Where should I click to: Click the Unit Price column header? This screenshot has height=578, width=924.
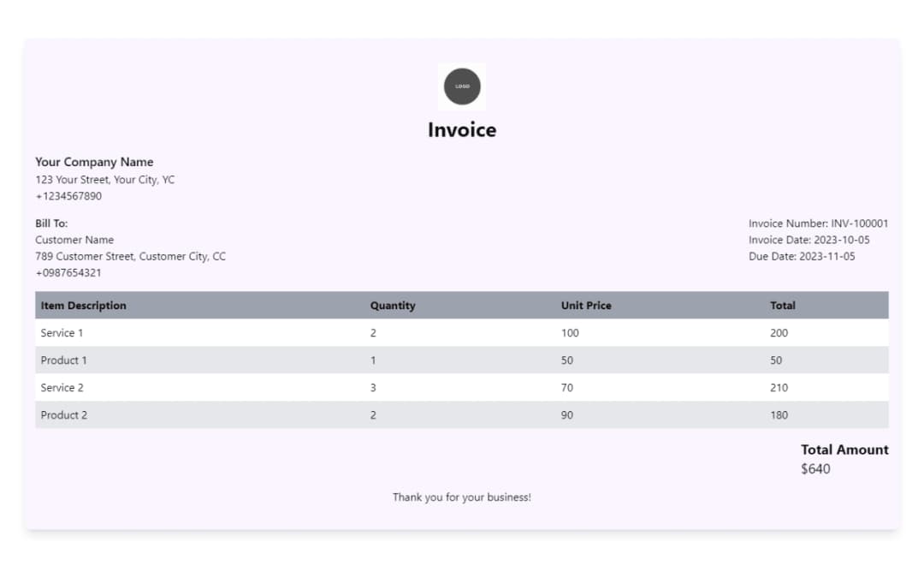pyautogui.click(x=584, y=305)
